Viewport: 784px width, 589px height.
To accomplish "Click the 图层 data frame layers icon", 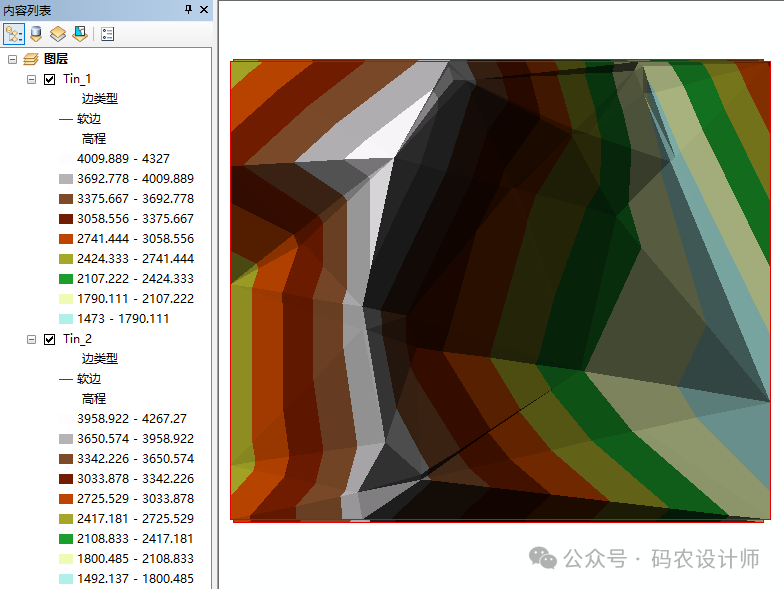I will click(31, 60).
